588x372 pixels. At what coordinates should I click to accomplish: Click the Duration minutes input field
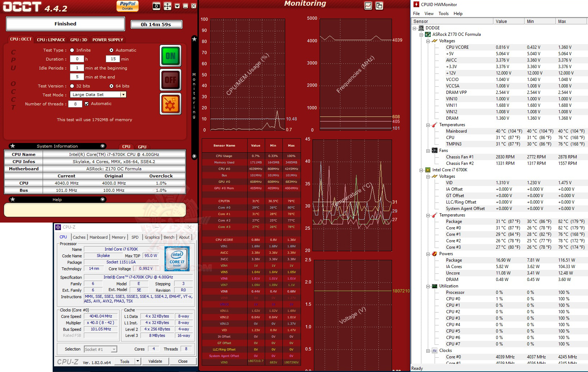(x=113, y=59)
